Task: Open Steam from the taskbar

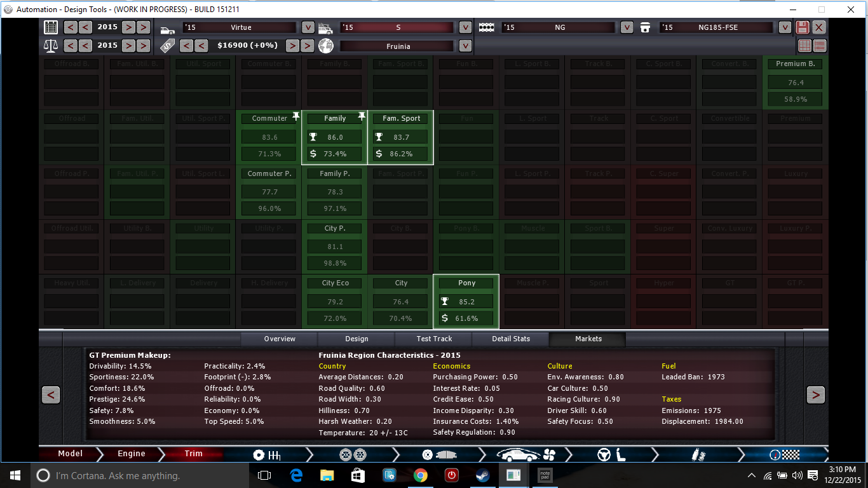Action: (482, 475)
